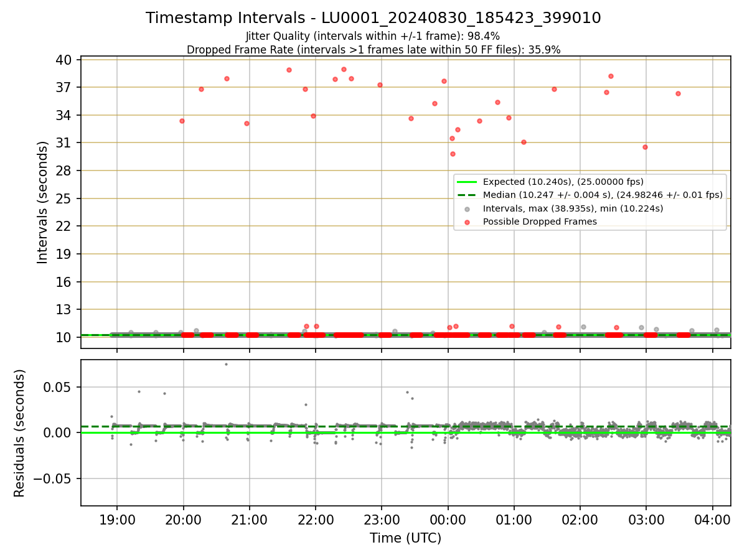Click the grey dot marker in the legend
This screenshot has height=560, width=747.
tap(467, 209)
